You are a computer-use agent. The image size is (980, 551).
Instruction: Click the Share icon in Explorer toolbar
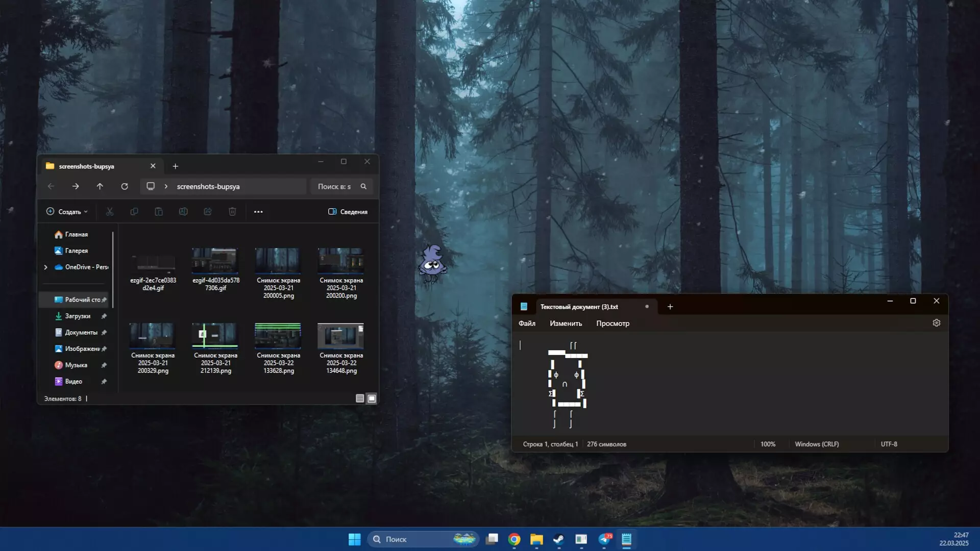208,212
